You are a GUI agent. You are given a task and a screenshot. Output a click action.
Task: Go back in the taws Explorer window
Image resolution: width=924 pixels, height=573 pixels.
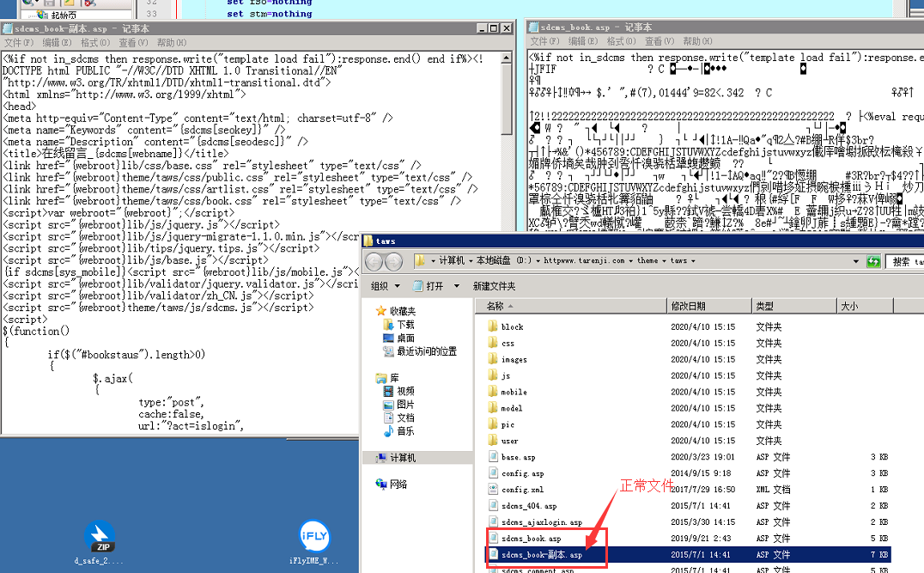(374, 261)
